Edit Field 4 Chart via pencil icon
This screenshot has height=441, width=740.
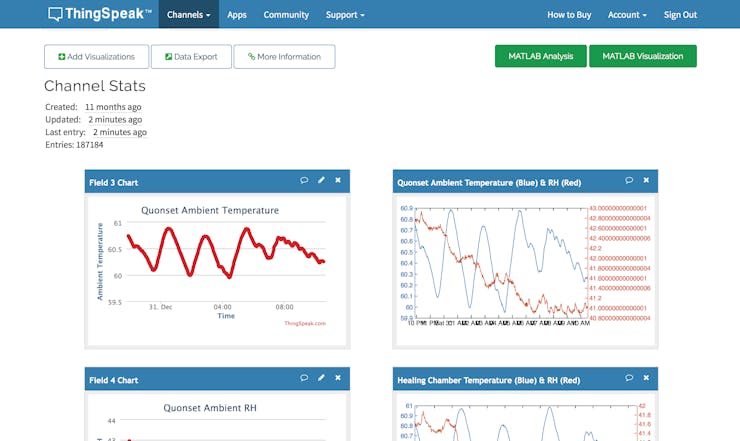(x=321, y=378)
